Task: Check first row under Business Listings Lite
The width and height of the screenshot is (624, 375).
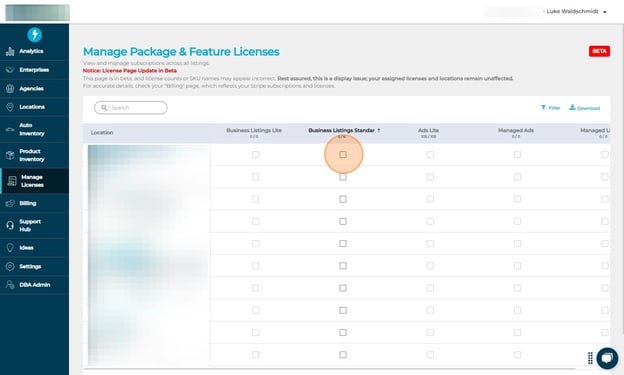Action: tap(255, 154)
